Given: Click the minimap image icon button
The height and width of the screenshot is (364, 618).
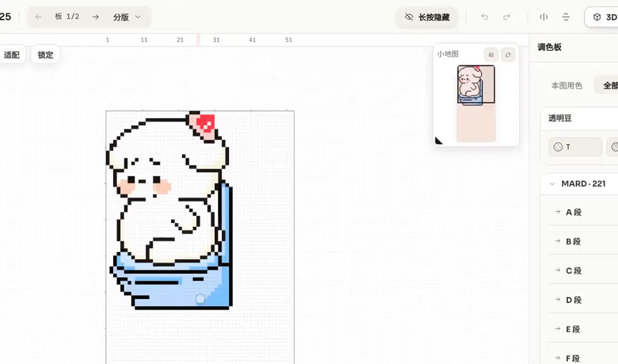Looking at the screenshot, I should click(x=491, y=55).
